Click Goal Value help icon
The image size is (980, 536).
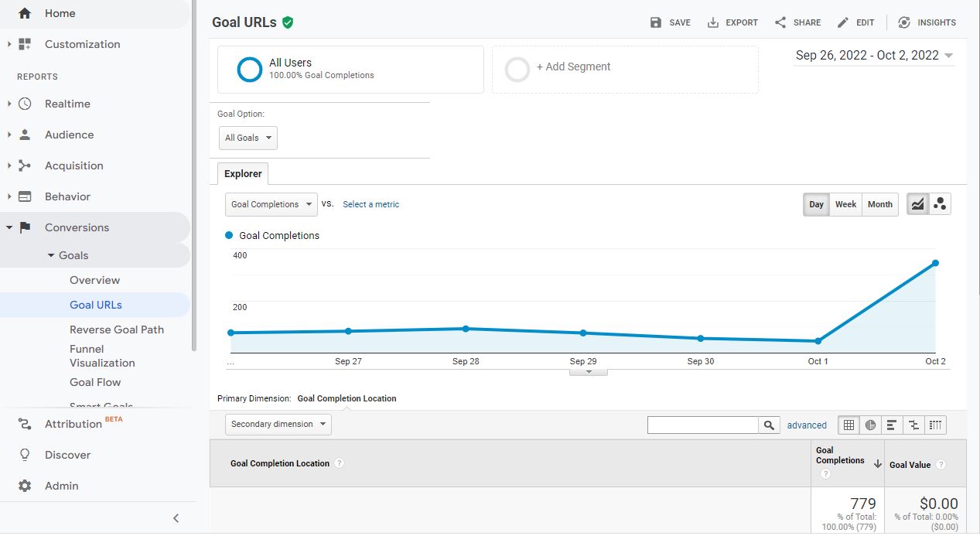click(941, 465)
